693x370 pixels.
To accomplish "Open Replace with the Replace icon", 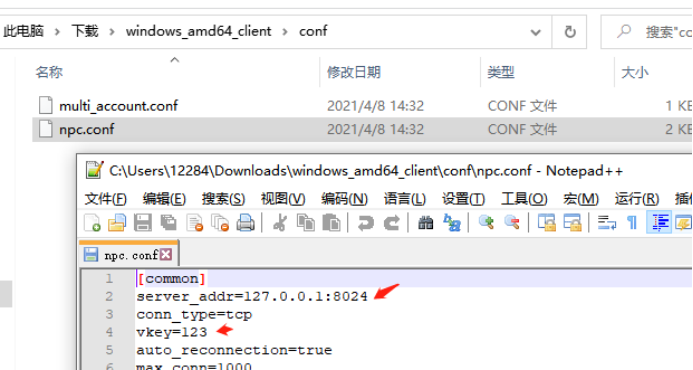I will pyautogui.click(x=452, y=222).
